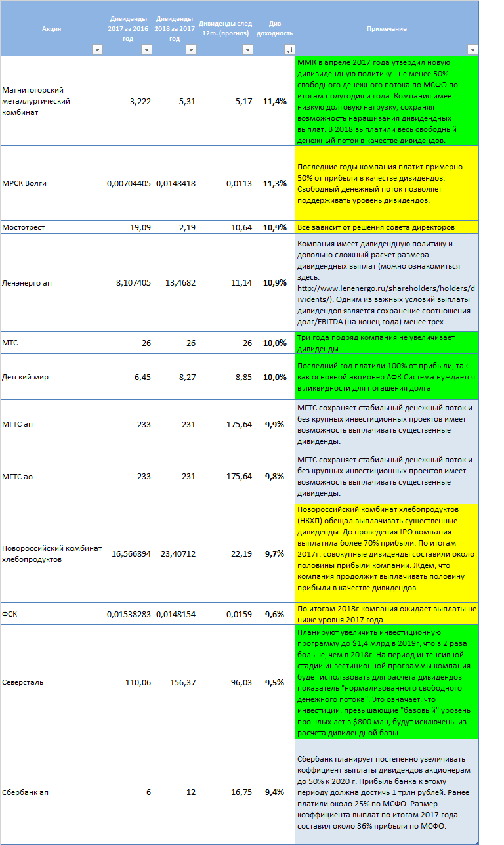Screen dimensions: 504x845
Task: Select cell ФСК
Action: tap(52, 614)
